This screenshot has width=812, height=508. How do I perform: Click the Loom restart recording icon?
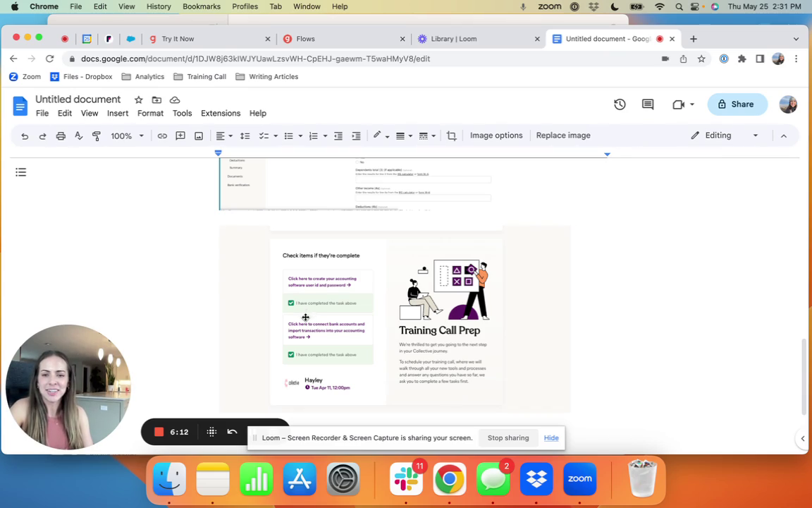coord(232,432)
